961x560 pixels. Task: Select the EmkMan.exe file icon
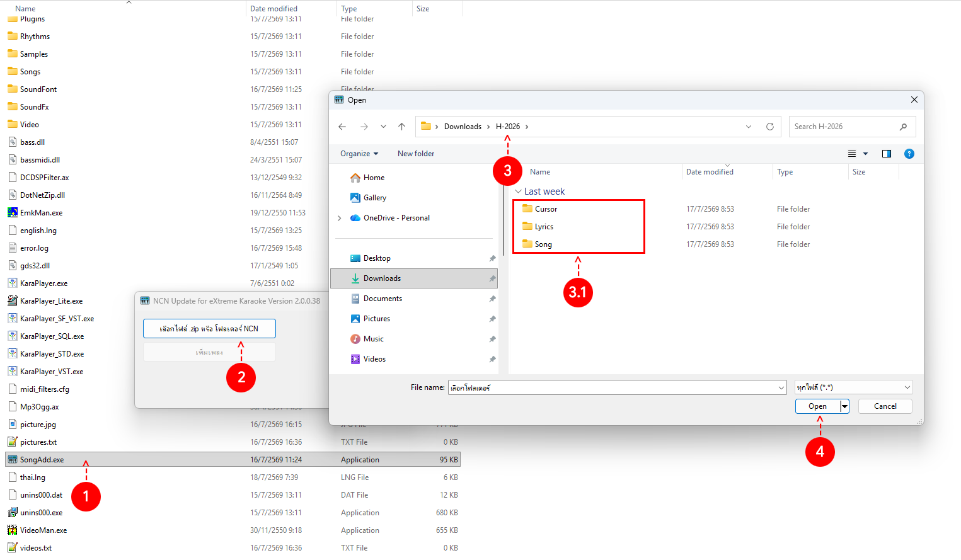pos(13,213)
